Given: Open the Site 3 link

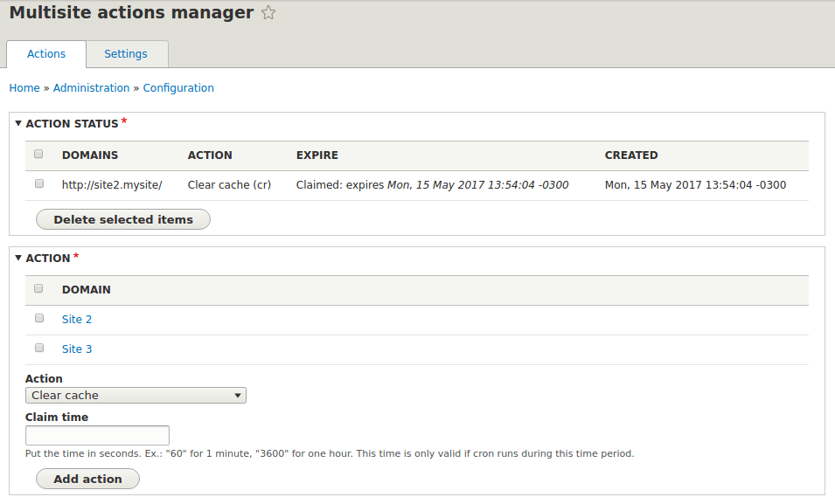Looking at the screenshot, I should click(x=77, y=349).
